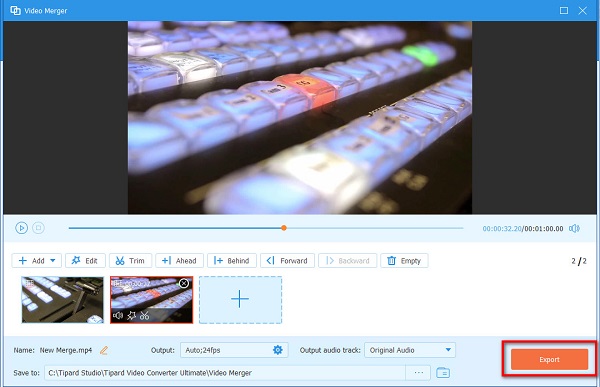Insert a clip with the Behind button
The image size is (600, 387).
(232, 261)
